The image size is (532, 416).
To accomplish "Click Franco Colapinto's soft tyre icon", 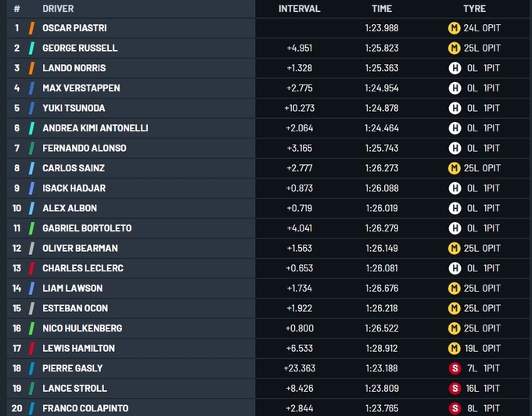I will coord(453,408).
